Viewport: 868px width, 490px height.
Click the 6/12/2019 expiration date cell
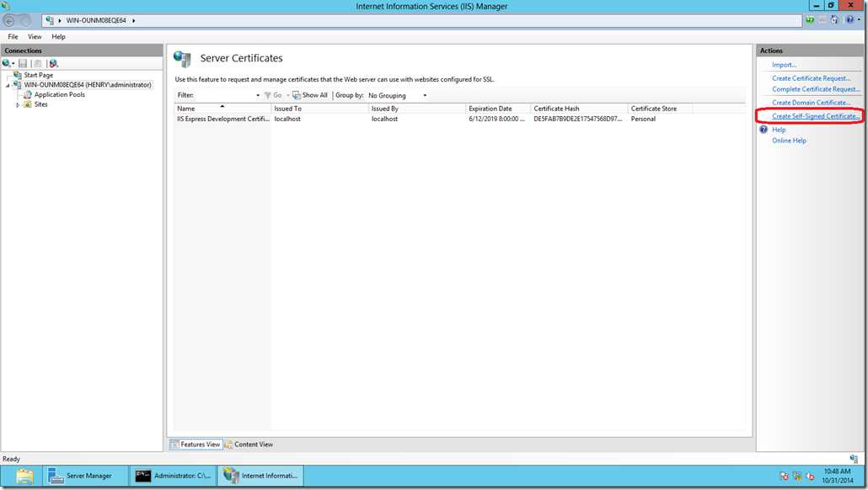point(496,119)
